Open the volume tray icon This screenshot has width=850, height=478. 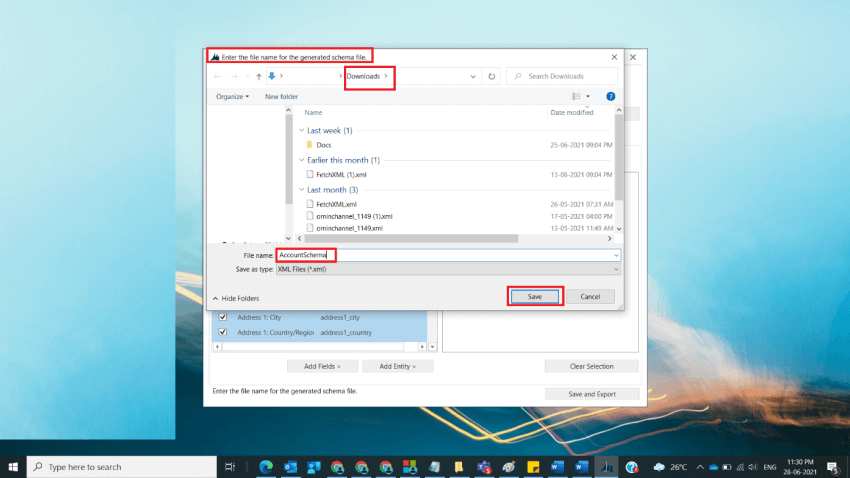[x=752, y=467]
